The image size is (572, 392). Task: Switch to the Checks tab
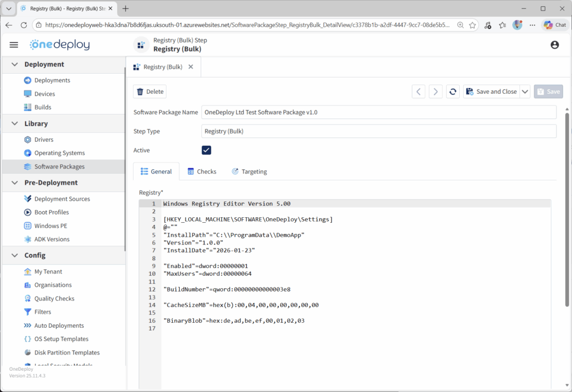(x=202, y=171)
